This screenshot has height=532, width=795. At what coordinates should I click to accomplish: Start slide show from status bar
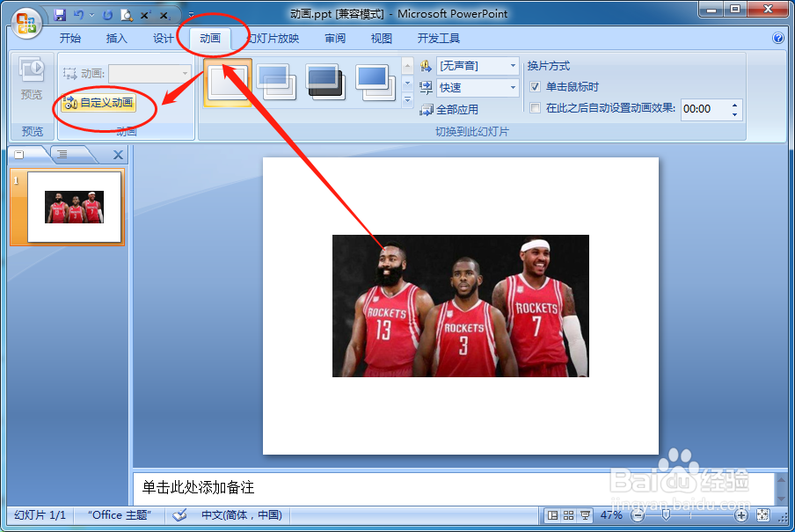585,515
